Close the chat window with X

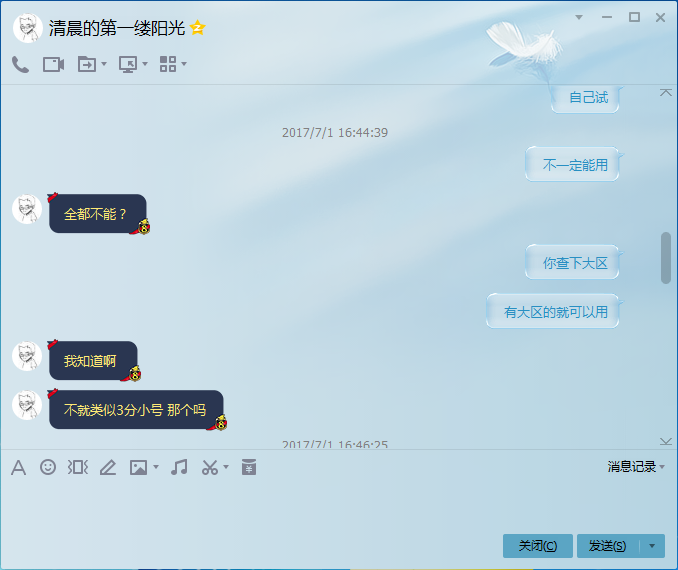click(660, 17)
